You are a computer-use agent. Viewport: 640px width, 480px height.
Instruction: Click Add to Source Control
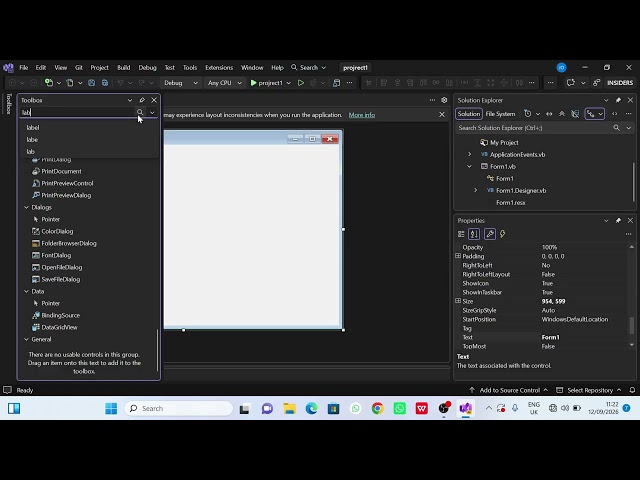[x=508, y=390]
